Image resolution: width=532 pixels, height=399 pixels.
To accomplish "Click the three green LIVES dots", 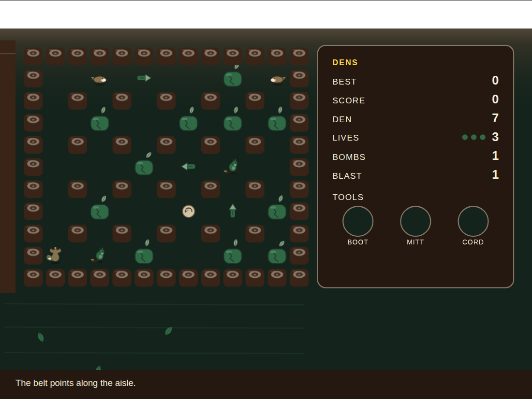I will pyautogui.click(x=473, y=137).
